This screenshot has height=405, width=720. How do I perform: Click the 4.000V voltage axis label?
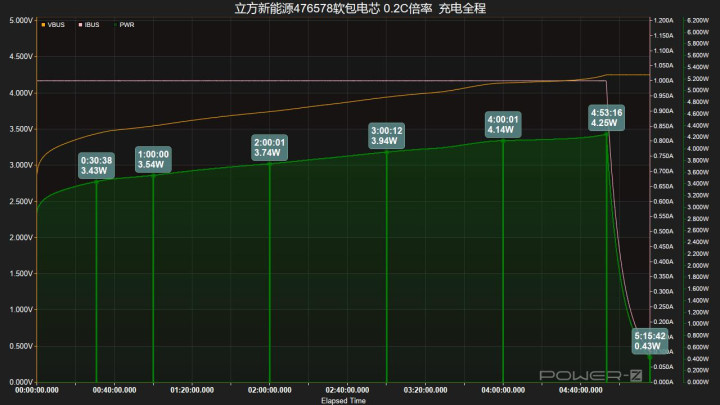click(x=21, y=93)
